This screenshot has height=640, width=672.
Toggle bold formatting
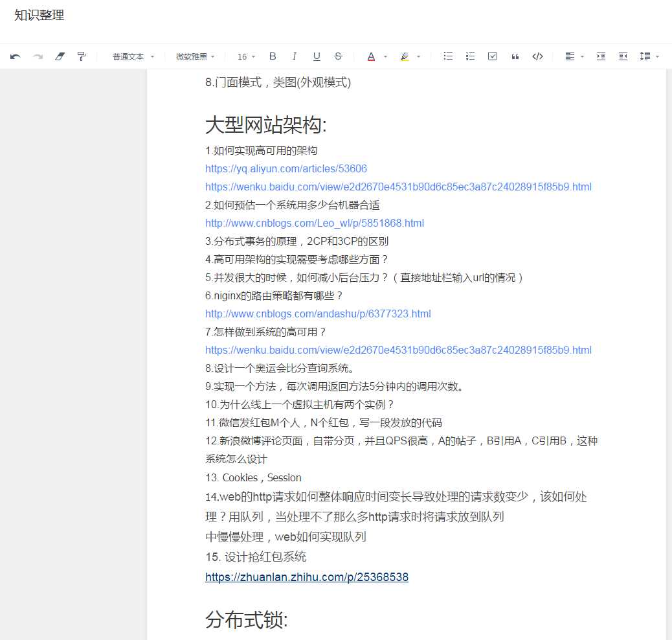coord(273,56)
